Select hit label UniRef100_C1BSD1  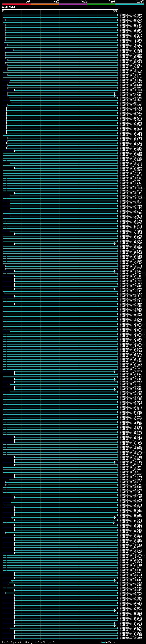tap(131, 631)
